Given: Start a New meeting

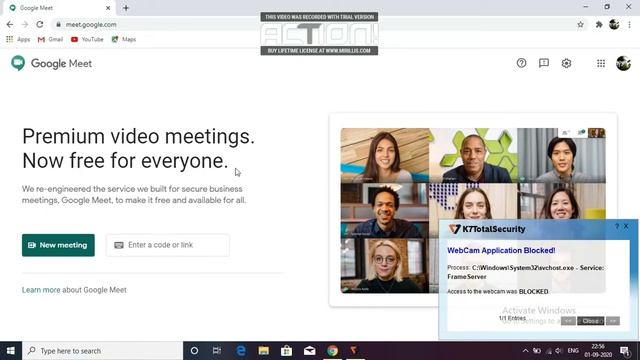Looking at the screenshot, I should click(58, 245).
